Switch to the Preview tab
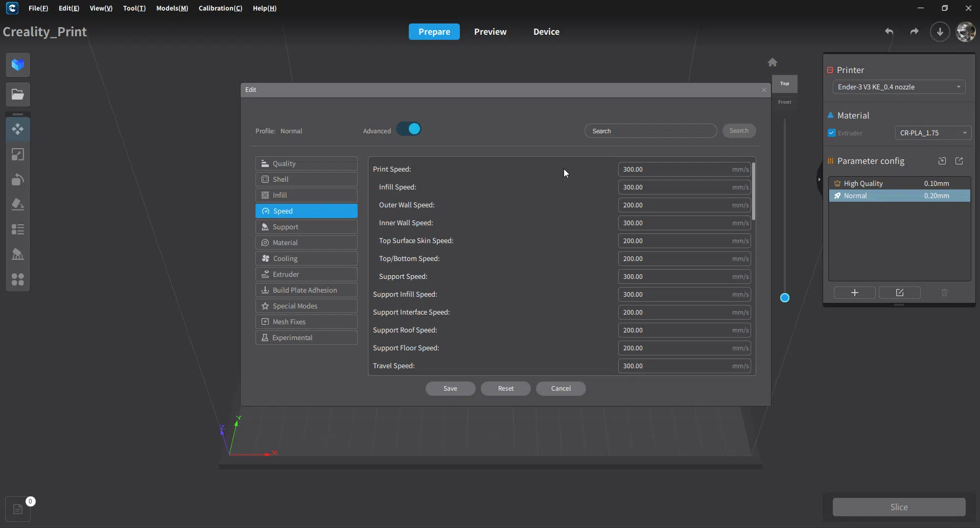Viewport: 980px width, 528px height. [491, 32]
